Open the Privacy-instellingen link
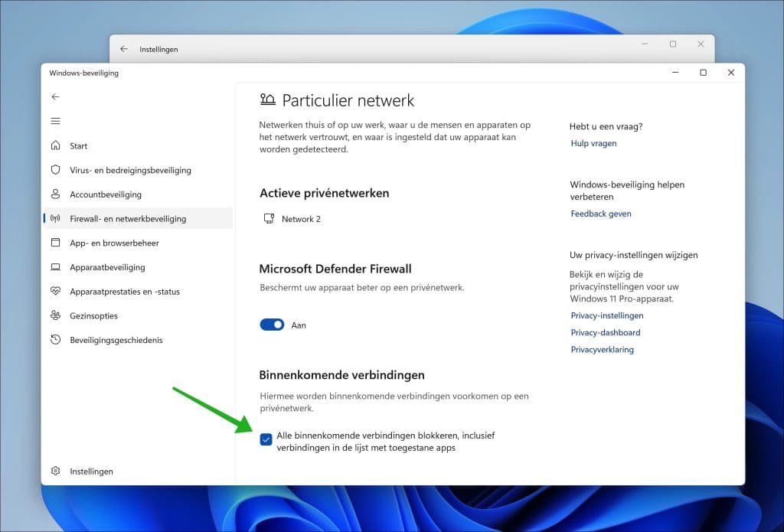This screenshot has height=532, width=784. [x=606, y=315]
